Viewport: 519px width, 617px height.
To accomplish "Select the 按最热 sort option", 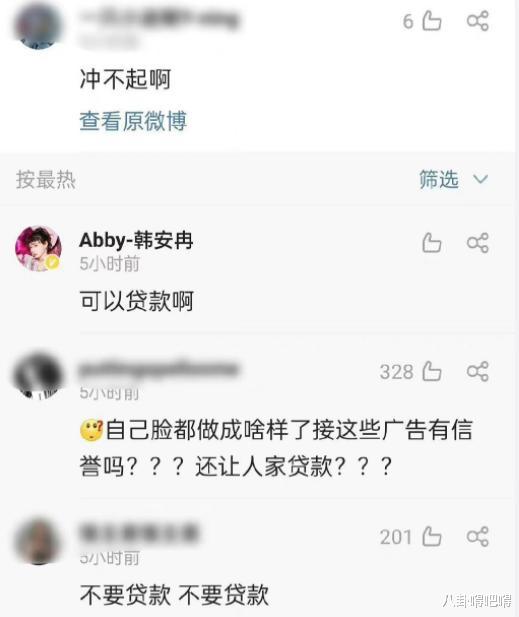I will coord(46,180).
